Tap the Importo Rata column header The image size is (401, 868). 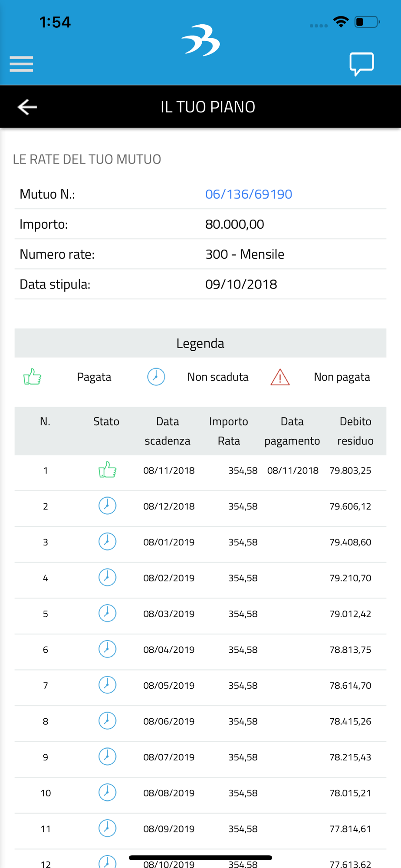[x=229, y=431]
